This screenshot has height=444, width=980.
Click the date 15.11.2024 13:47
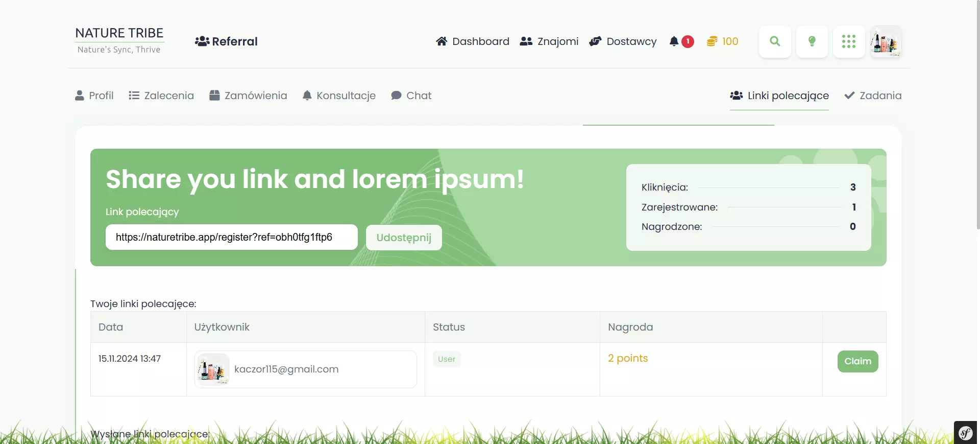130,359
